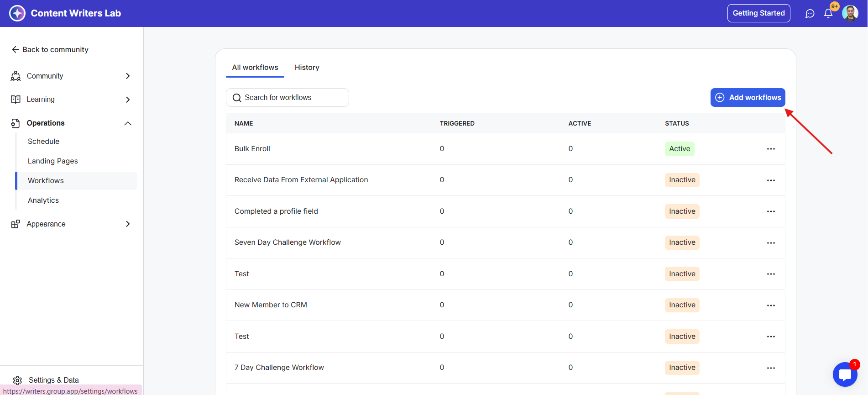Switch to the History tab
868x395 pixels.
(307, 68)
